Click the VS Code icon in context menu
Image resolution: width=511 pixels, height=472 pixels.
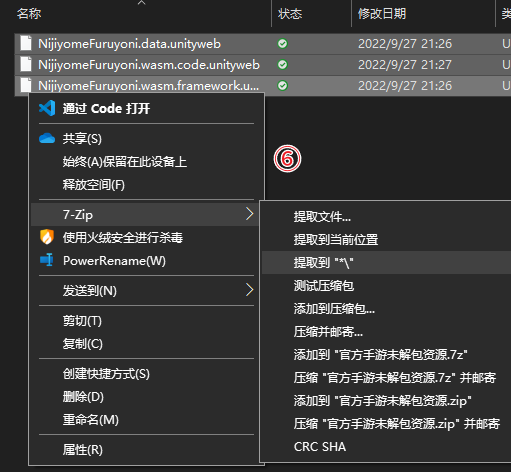(x=47, y=108)
